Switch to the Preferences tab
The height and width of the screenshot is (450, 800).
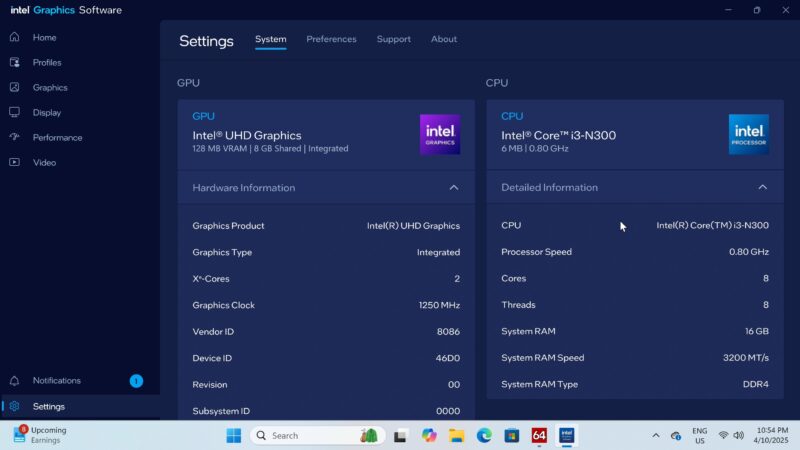(331, 39)
